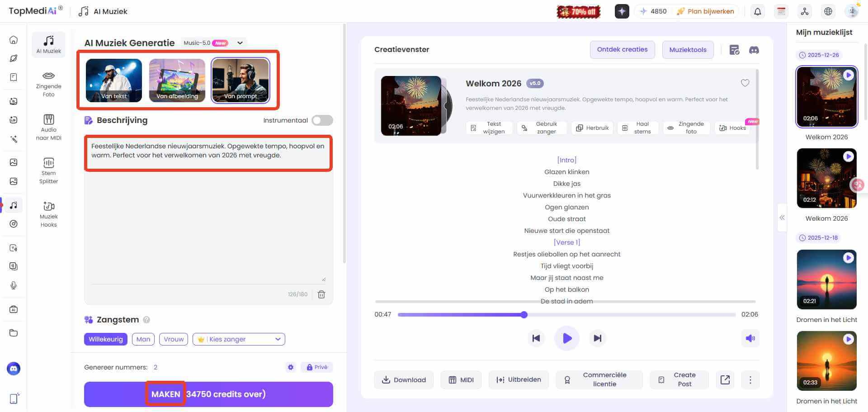Open the Stem Splitter tool
Screen dimensions: 868x412
pos(48,170)
